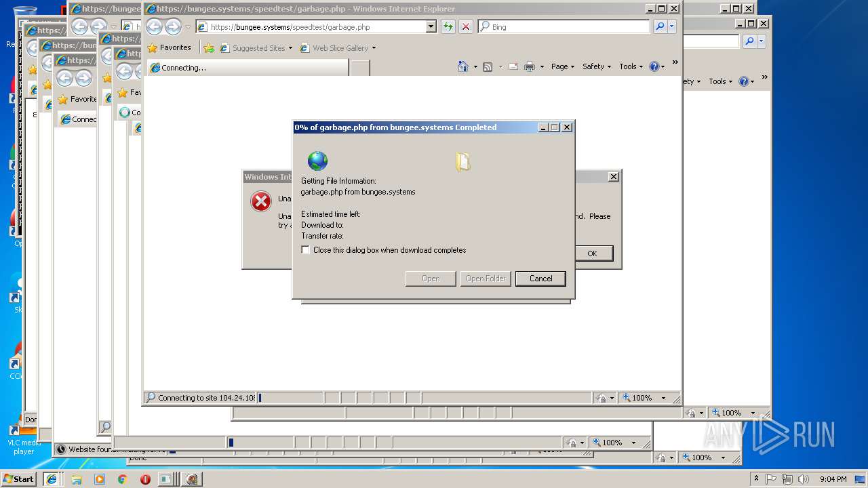Click the Forward arrow in the front IE window

(x=173, y=27)
